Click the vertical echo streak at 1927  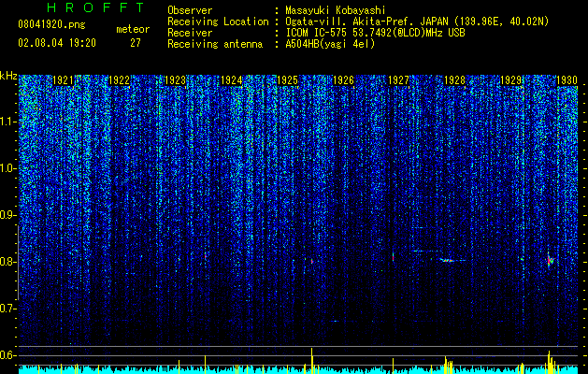(x=393, y=256)
